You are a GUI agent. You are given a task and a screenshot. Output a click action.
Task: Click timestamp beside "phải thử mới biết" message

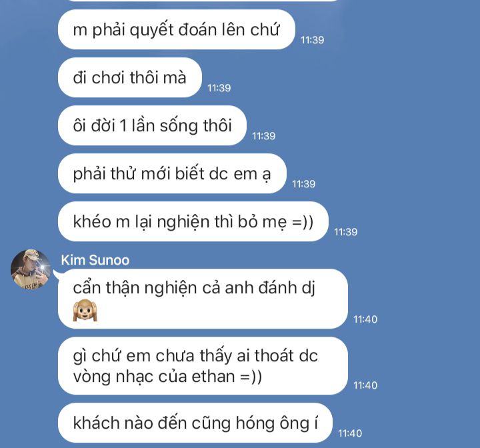304,184
